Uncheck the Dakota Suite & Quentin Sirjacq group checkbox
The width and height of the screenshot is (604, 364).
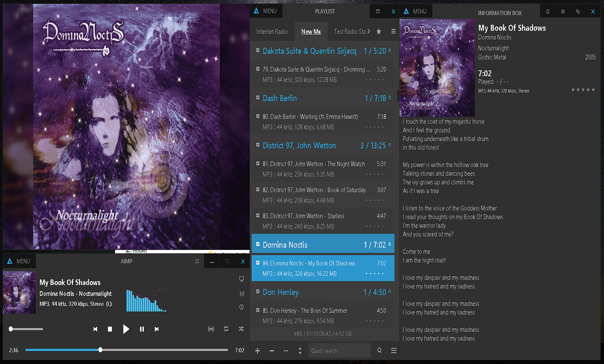pyautogui.click(x=258, y=50)
